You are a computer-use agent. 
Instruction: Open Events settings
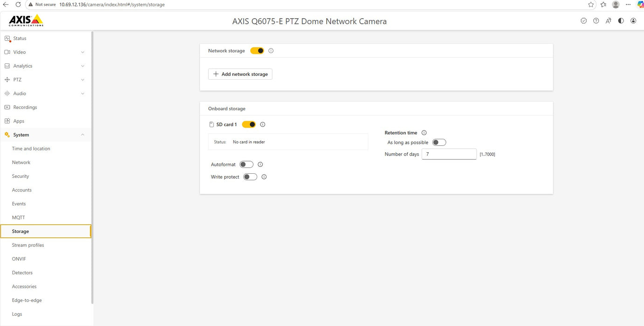coord(46,204)
